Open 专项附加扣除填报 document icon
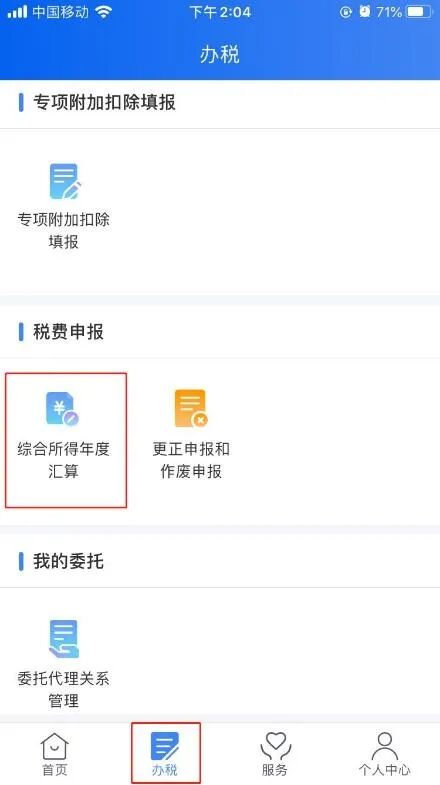440x785 pixels. pos(65,181)
